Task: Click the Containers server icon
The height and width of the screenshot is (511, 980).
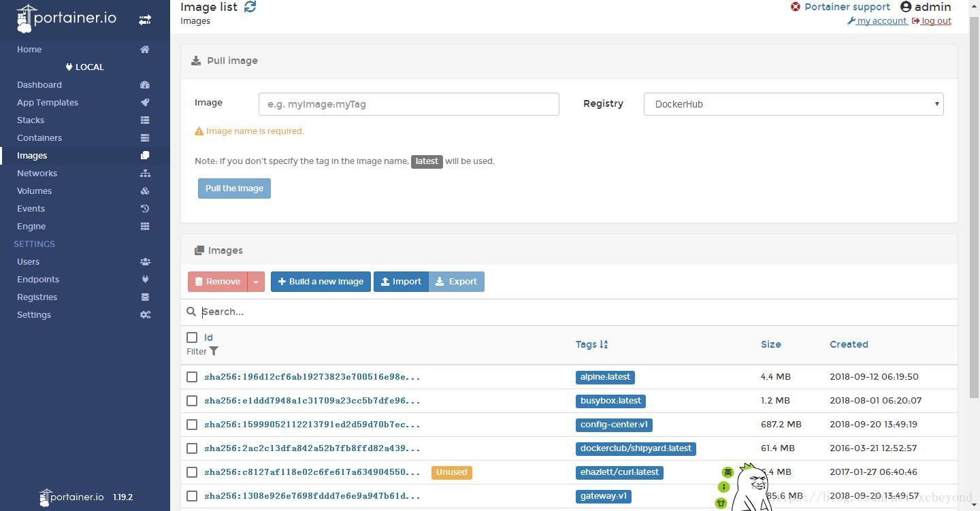Action: click(x=145, y=138)
